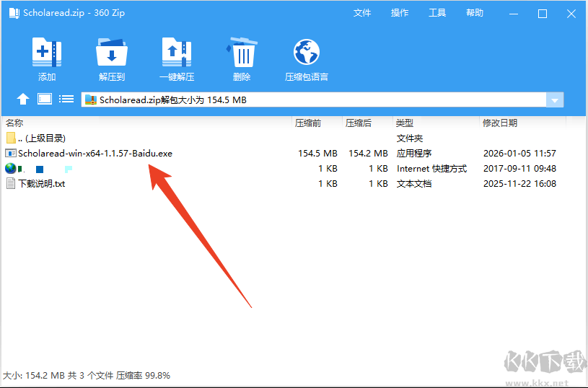
Task: Click the path field showing Scholaread.zip解包大小
Action: (314, 100)
